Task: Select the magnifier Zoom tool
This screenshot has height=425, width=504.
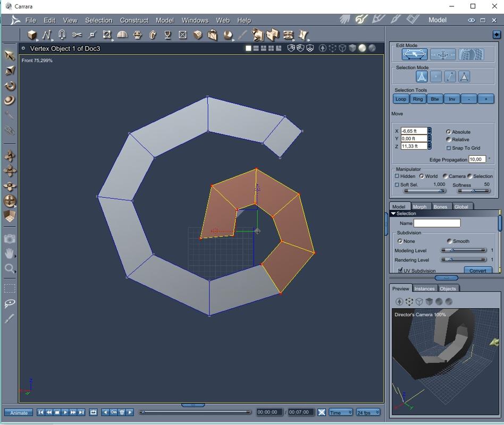Action: 10,269
